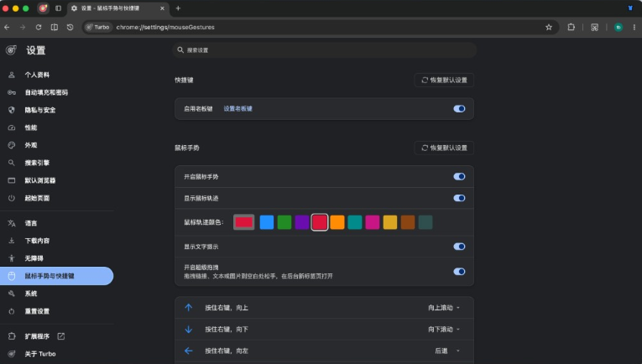
Task: Toggle the 显示文字提示 switch
Action: click(x=459, y=247)
